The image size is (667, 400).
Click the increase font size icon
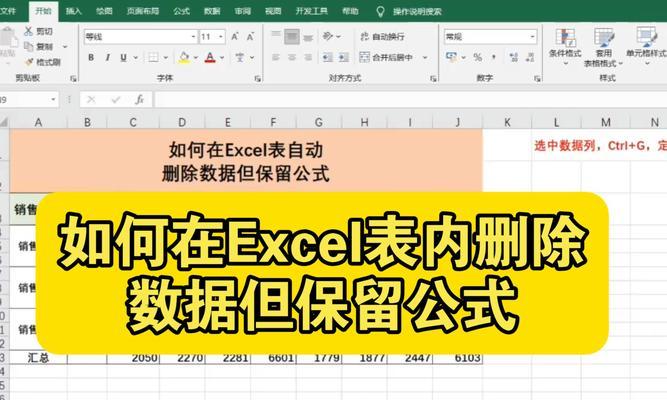pyautogui.click(x=235, y=37)
